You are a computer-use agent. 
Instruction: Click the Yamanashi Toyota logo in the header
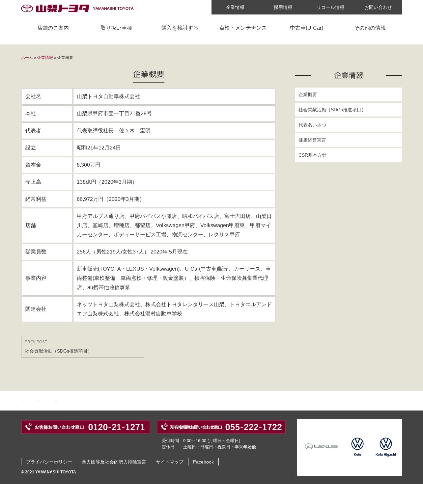(77, 8)
